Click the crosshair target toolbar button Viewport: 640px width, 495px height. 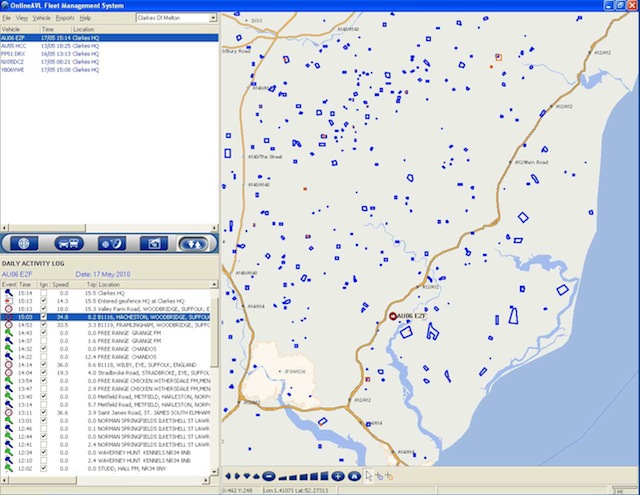pyautogui.click(x=22, y=243)
